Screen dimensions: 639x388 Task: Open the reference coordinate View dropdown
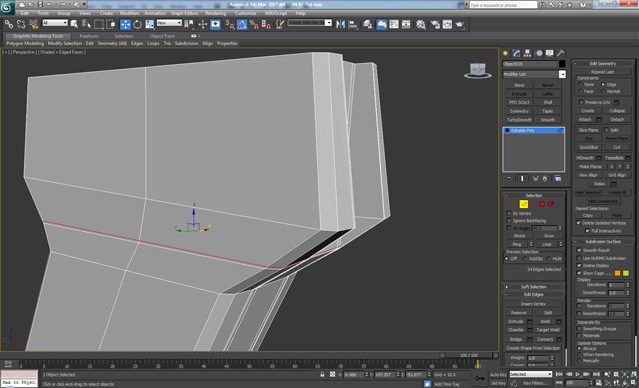tap(169, 23)
